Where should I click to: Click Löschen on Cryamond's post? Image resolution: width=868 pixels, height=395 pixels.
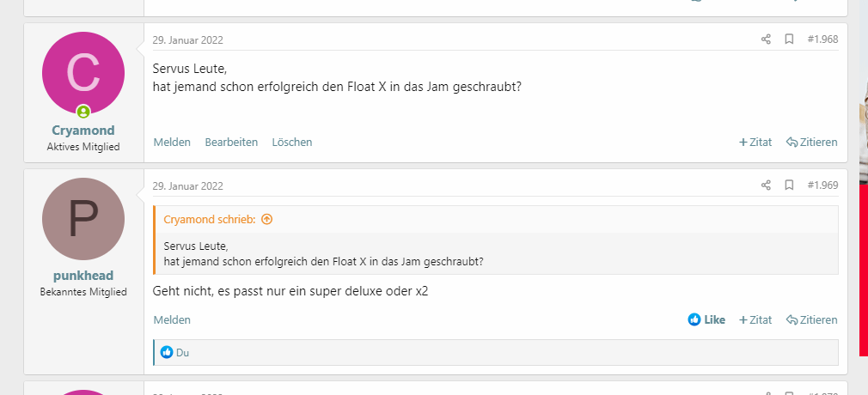pos(292,142)
